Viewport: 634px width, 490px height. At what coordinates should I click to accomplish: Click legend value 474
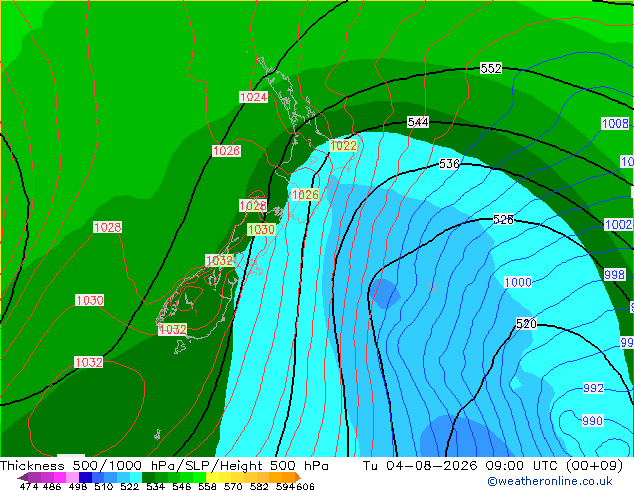tap(29, 486)
